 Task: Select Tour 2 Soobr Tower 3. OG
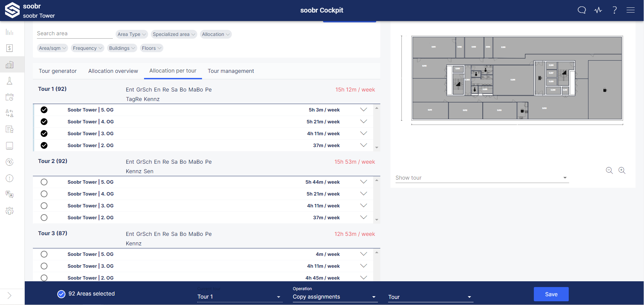(44, 206)
